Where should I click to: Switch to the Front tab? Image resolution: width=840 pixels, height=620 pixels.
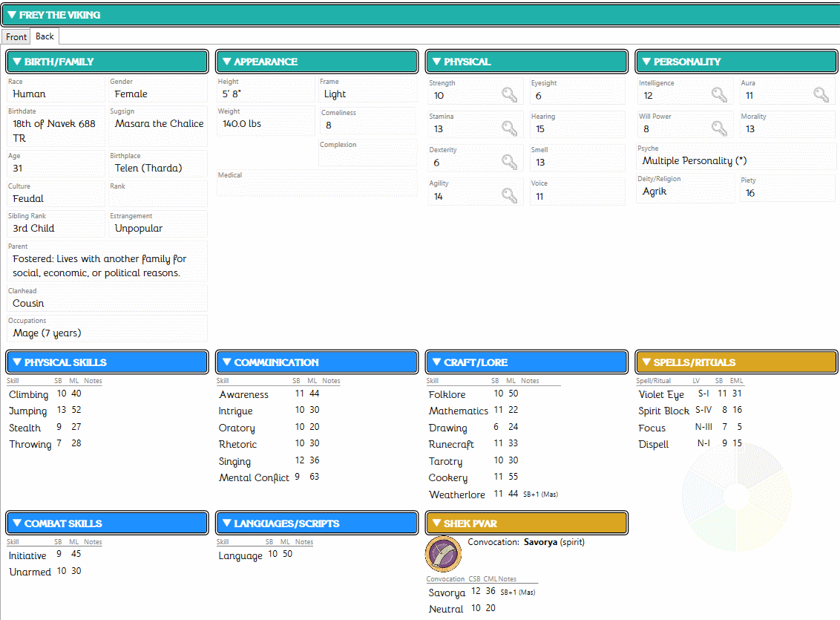[x=16, y=36]
